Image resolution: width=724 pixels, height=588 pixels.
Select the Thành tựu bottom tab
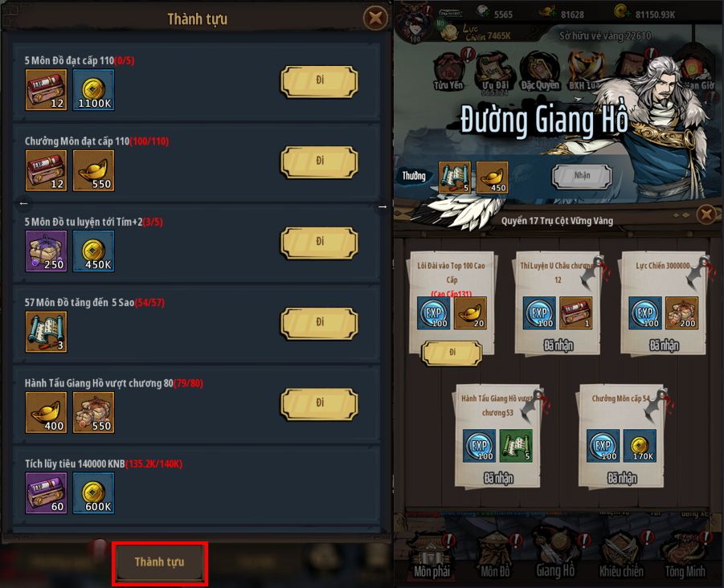coord(160,562)
